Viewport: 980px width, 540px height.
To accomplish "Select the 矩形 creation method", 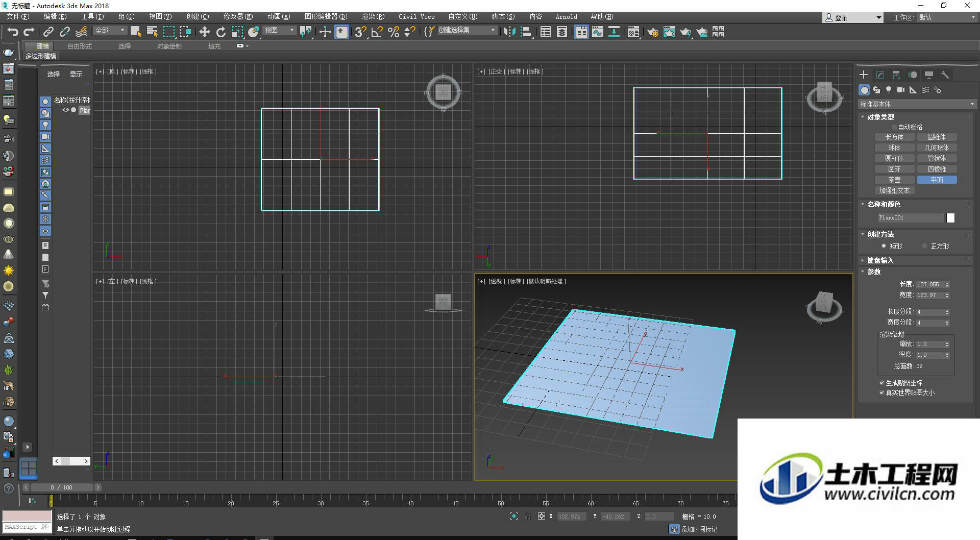I will [884, 246].
